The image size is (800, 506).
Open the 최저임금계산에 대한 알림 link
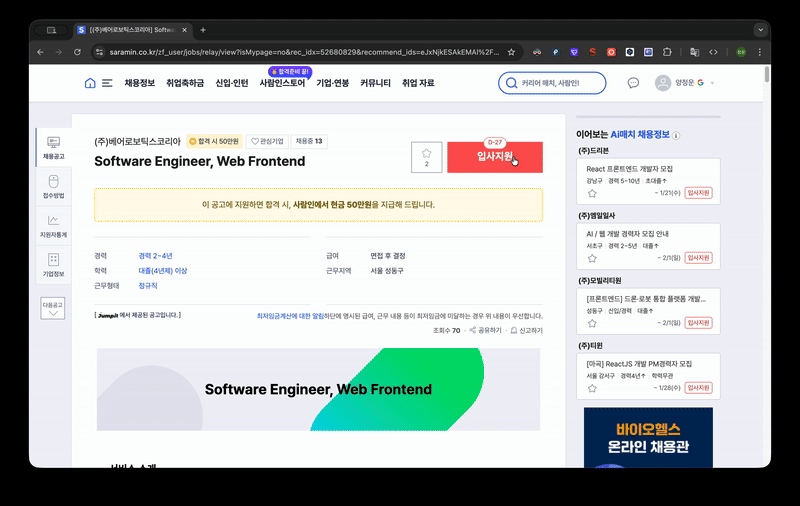pyautogui.click(x=290, y=316)
